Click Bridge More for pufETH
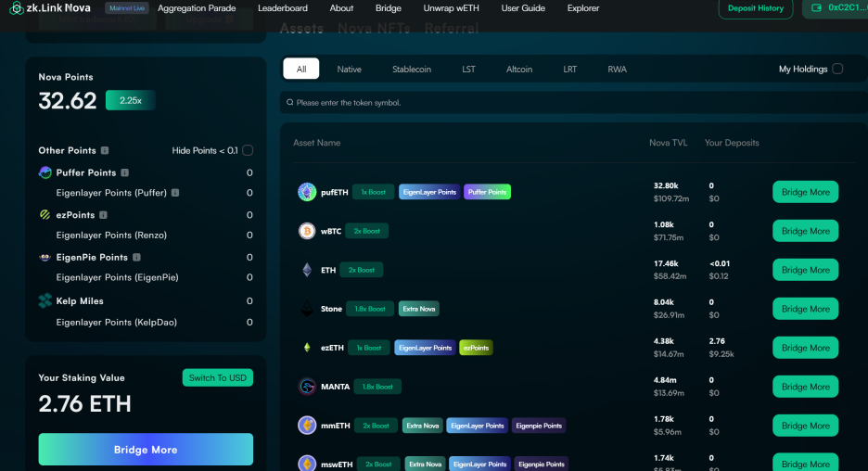 [x=806, y=192]
